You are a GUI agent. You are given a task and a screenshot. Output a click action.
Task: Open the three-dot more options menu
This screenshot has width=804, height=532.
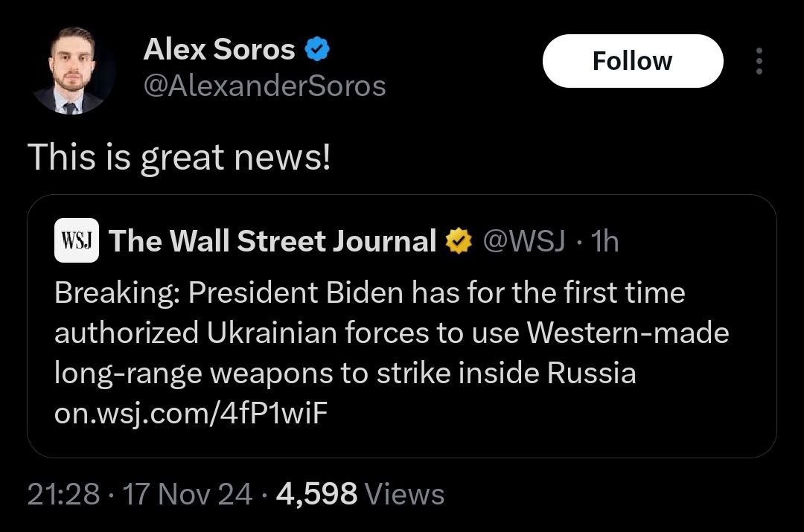(759, 61)
